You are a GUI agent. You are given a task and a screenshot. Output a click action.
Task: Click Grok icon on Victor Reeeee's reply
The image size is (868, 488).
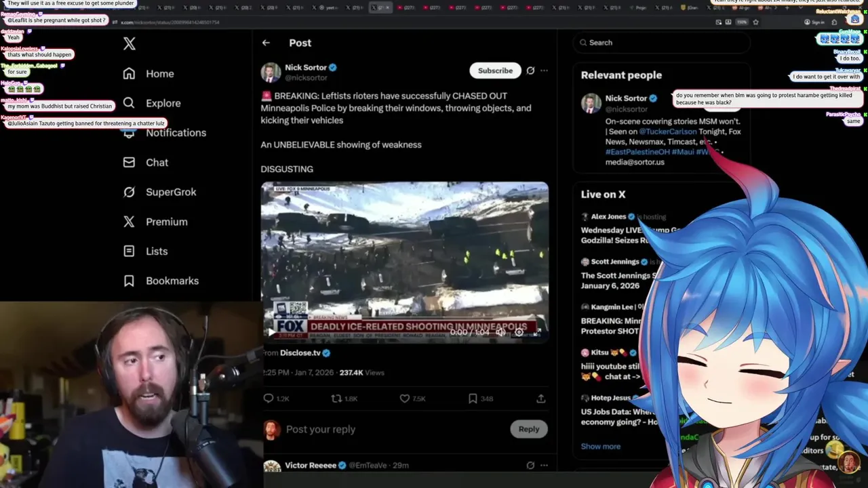pyautogui.click(x=530, y=466)
